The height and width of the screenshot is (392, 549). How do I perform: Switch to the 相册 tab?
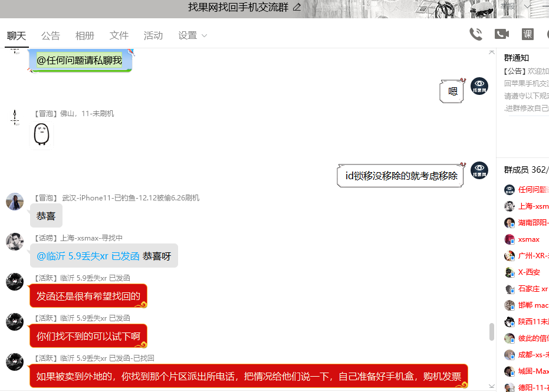(85, 36)
